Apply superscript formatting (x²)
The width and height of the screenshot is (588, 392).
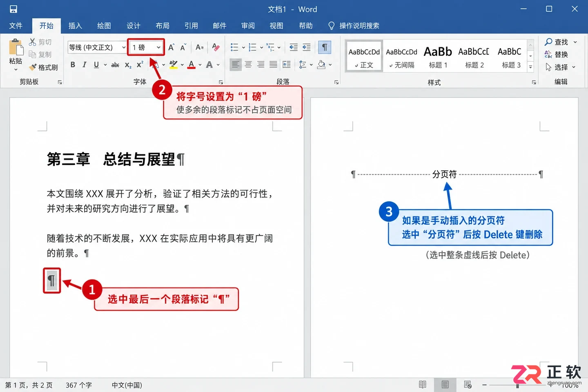pos(140,65)
